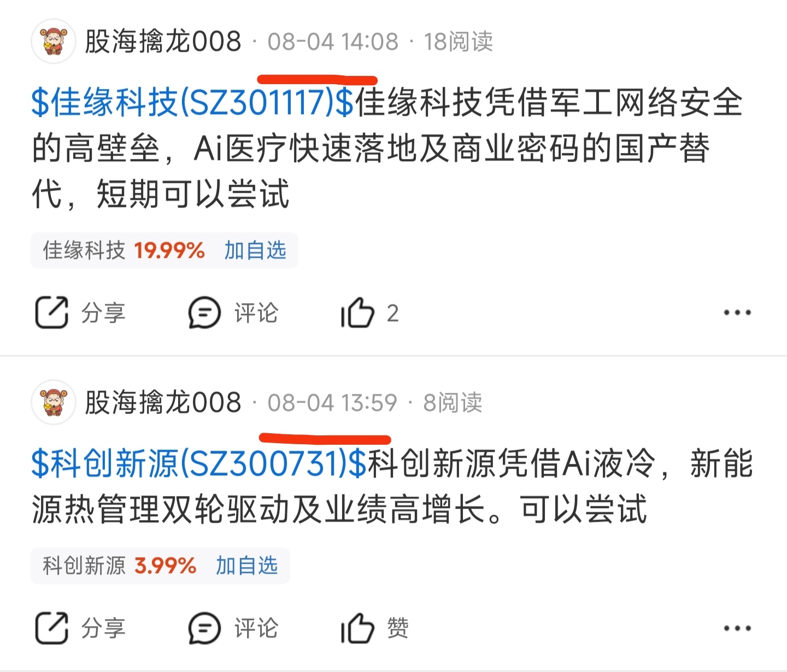The width and height of the screenshot is (787, 672).
Task: Tap the 评论 label on the first post
Action: click(x=256, y=313)
